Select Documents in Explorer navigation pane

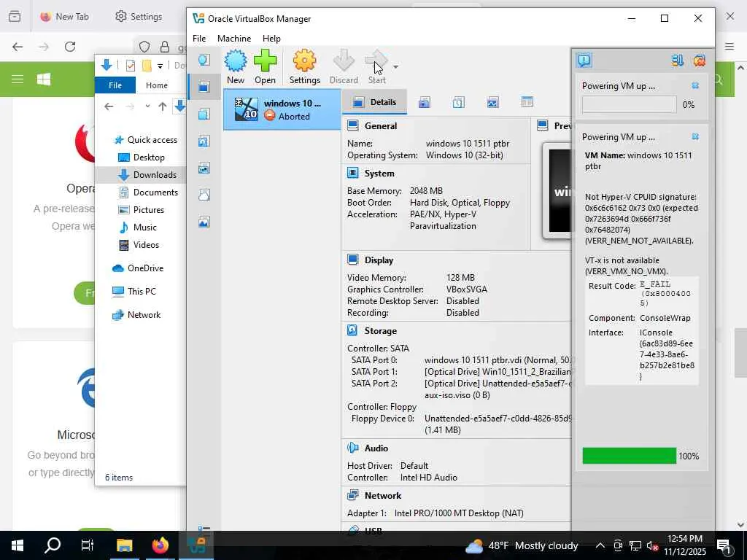148,192
